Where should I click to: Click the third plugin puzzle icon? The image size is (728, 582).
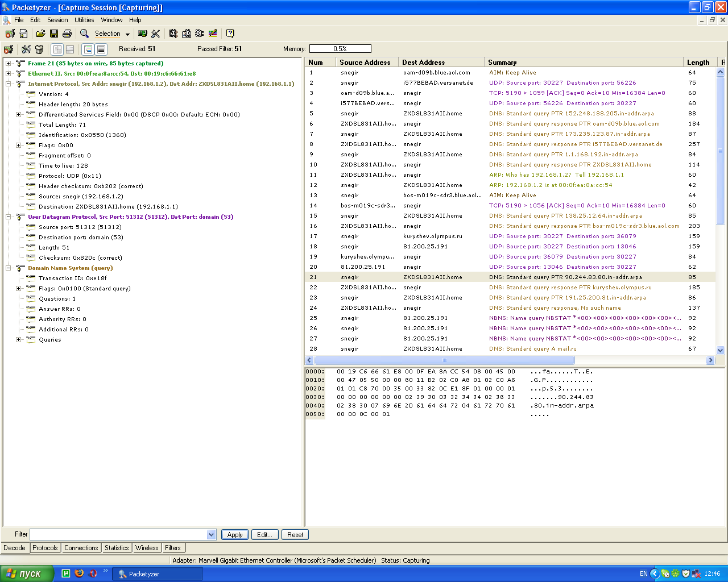[x=199, y=34]
